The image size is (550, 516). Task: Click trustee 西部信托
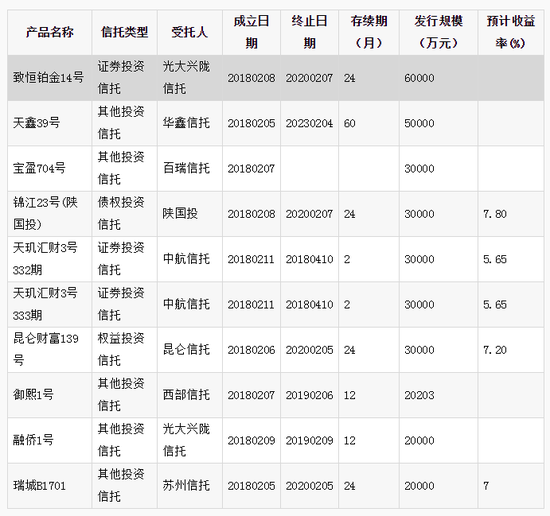click(x=186, y=395)
